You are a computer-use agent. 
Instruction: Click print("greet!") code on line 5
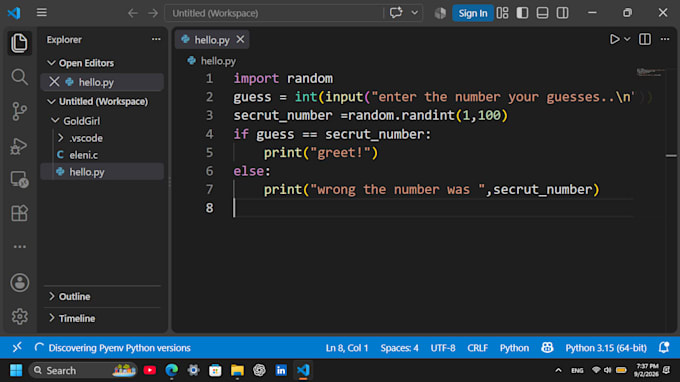tap(321, 153)
